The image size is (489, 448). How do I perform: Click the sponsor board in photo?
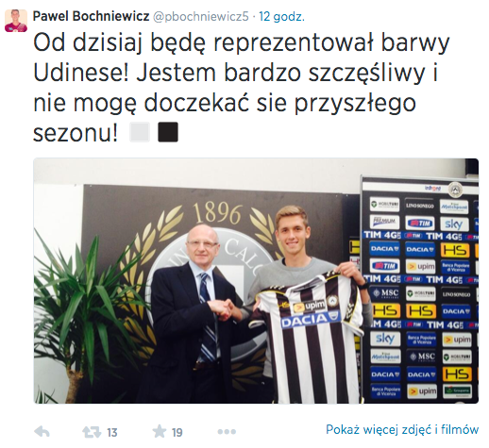pos(420,290)
